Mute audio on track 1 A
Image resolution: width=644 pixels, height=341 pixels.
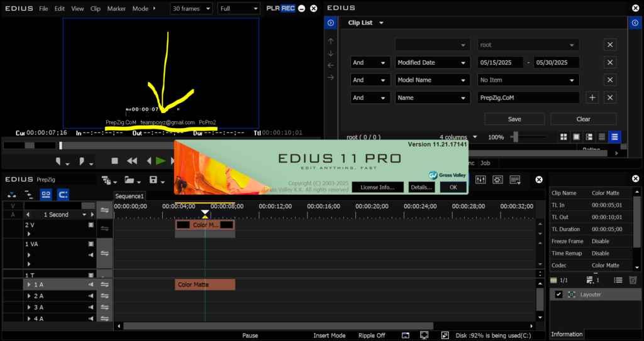click(x=91, y=284)
